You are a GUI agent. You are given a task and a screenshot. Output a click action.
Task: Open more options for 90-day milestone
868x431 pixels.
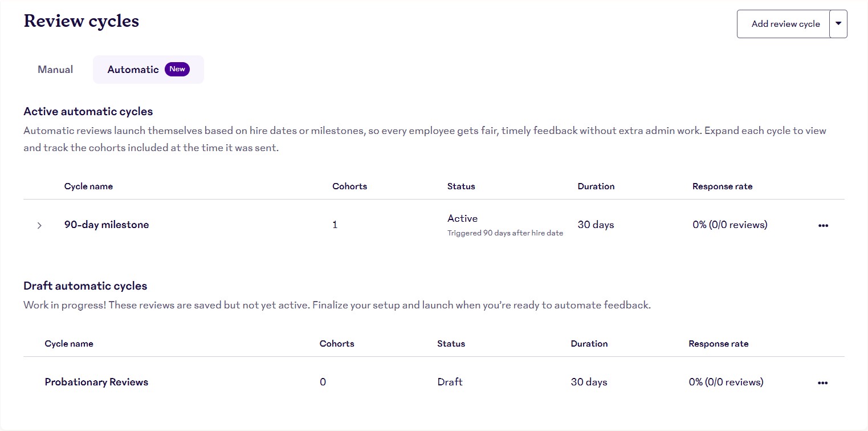pos(823,225)
